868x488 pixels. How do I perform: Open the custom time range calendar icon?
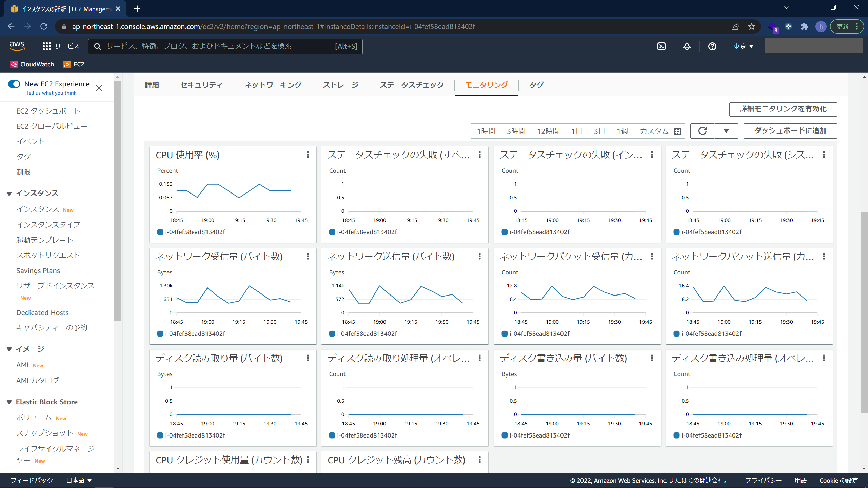click(x=677, y=131)
